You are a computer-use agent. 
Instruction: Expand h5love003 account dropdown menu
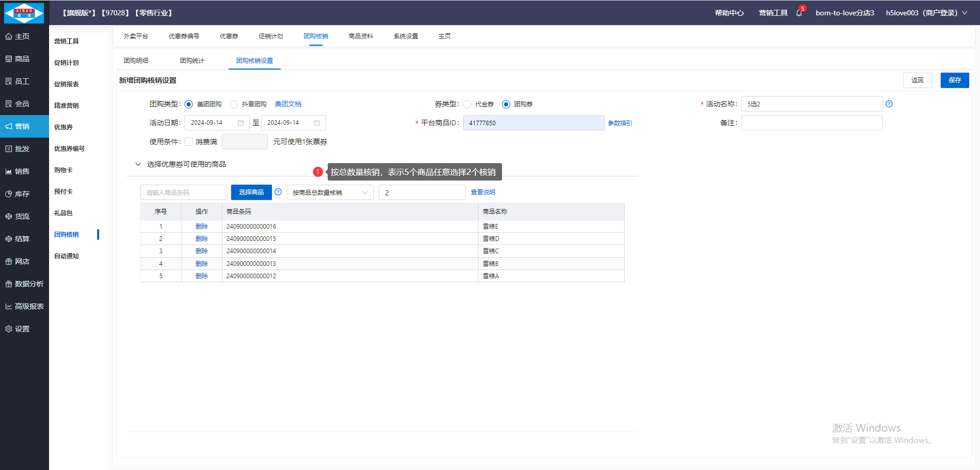(x=965, y=13)
